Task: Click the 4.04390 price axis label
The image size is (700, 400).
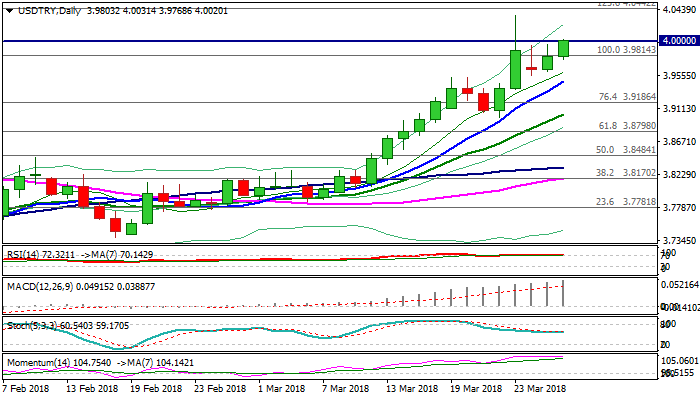Action: (x=679, y=10)
